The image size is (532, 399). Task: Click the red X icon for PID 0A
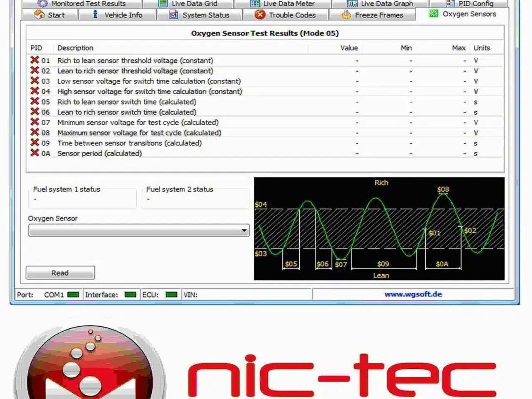click(x=35, y=153)
